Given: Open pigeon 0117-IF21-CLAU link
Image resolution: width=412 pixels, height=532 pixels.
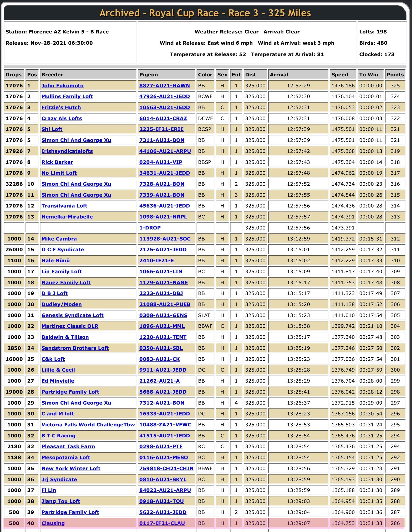Looking at the screenshot, I should click(x=162, y=523).
